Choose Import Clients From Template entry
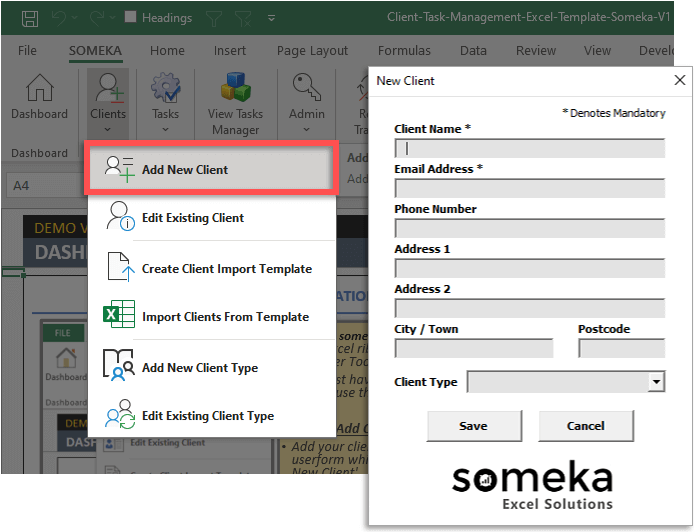 (211, 316)
